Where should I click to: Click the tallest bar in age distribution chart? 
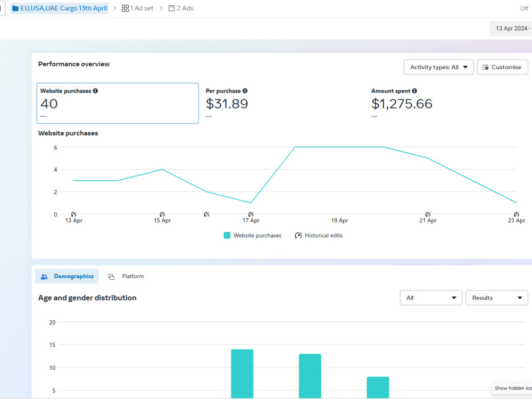tap(242, 373)
